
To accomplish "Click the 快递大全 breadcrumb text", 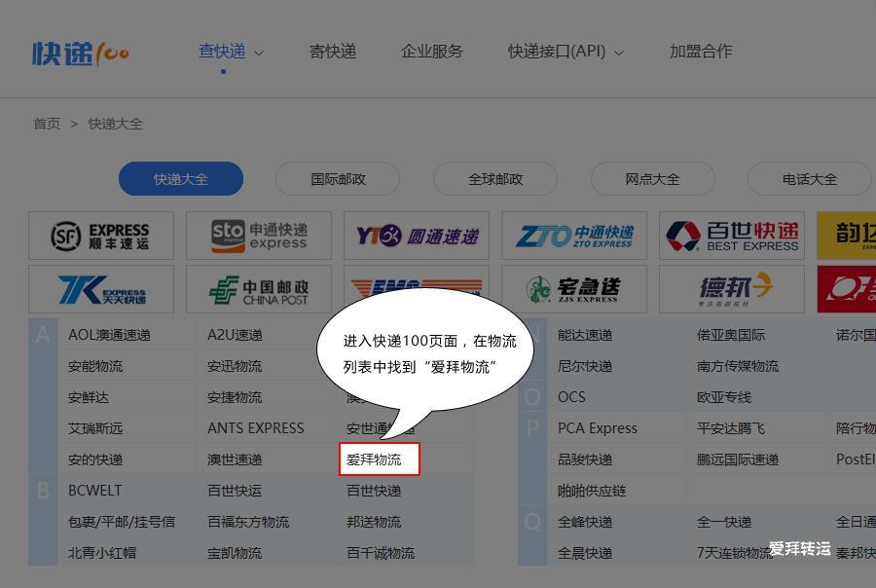I will click(115, 124).
